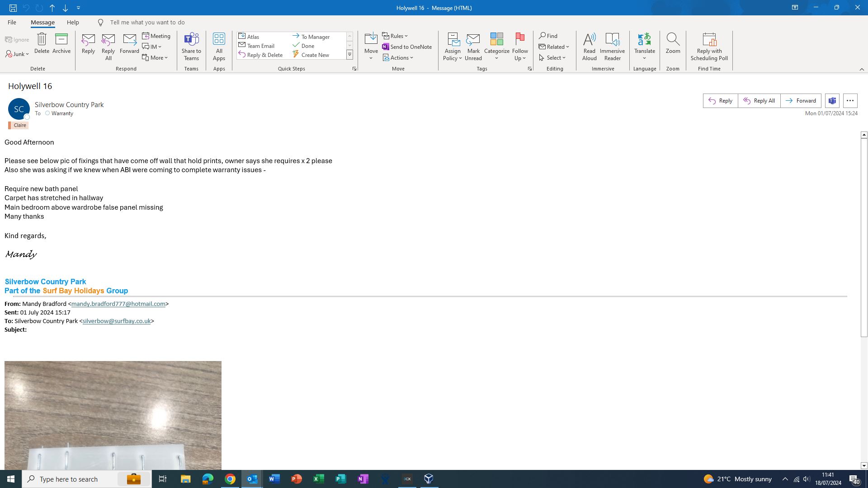The height and width of the screenshot is (488, 868).
Task: Collapse the ribbon with chevron arrow
Action: point(862,69)
